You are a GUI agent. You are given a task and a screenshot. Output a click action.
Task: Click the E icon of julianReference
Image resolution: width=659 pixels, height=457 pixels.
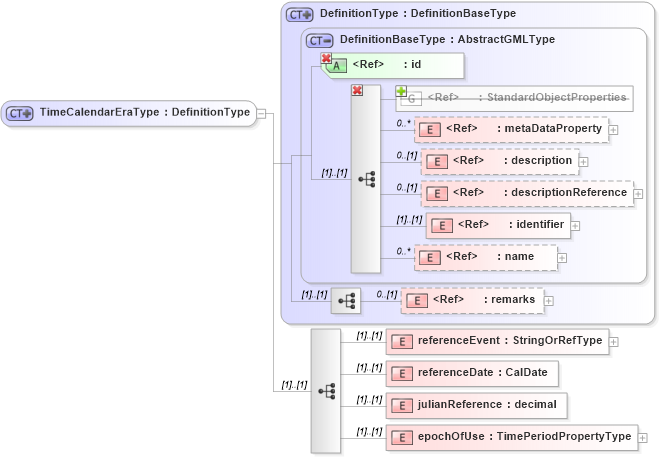click(x=402, y=406)
